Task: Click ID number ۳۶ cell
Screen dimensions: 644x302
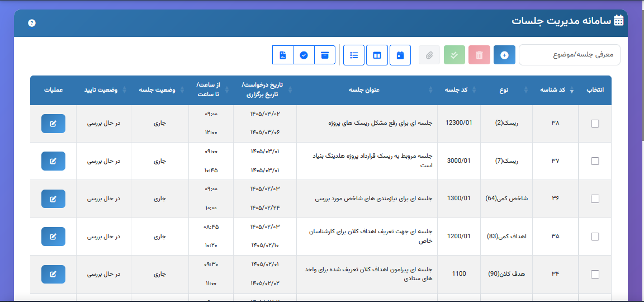Action: 555,199
